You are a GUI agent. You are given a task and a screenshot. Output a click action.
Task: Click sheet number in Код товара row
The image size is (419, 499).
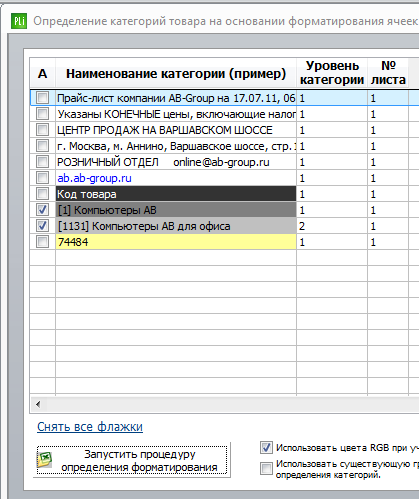[x=388, y=194]
